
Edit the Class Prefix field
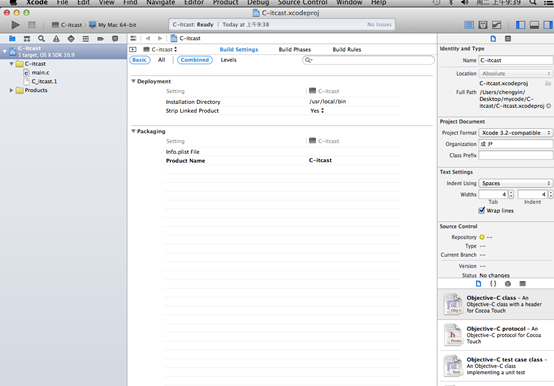click(x=515, y=155)
